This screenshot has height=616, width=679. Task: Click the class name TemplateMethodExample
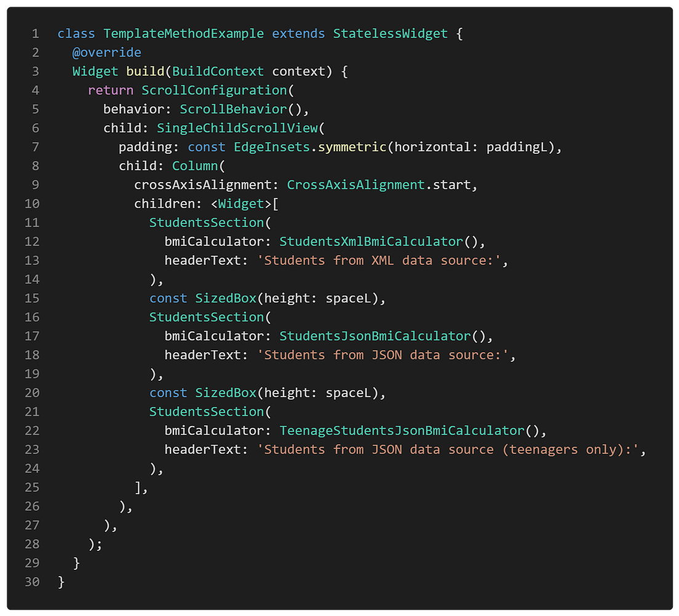[x=183, y=33]
